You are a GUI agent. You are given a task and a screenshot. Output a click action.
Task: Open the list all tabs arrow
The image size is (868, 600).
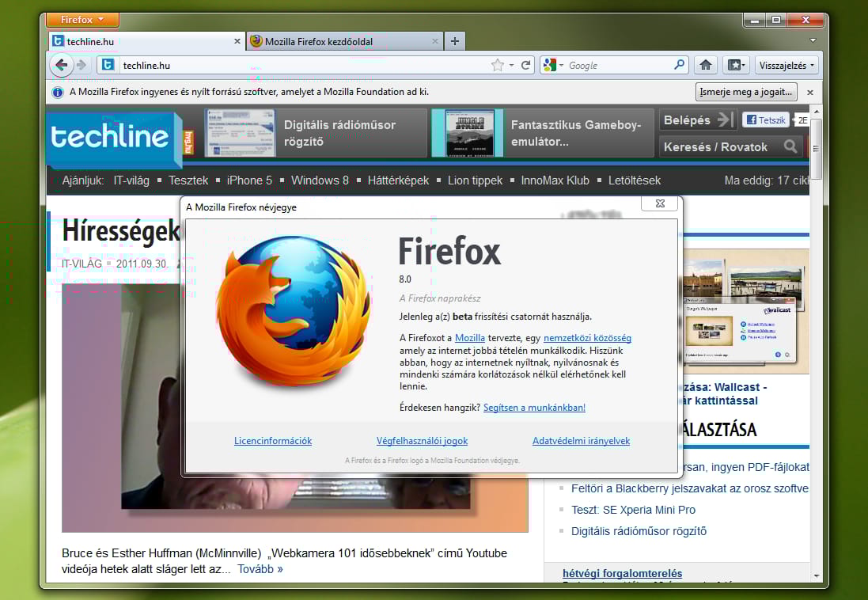pos(813,40)
